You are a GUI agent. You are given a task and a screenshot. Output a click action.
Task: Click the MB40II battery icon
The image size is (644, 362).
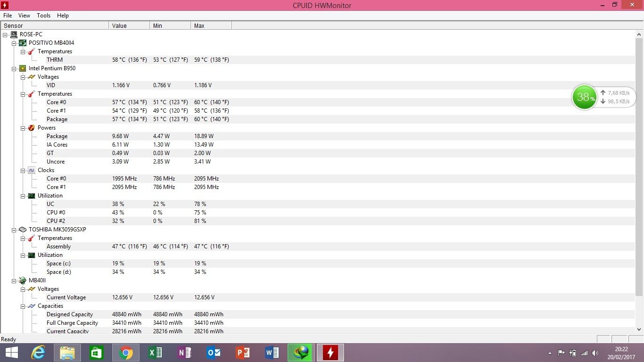[22, 280]
